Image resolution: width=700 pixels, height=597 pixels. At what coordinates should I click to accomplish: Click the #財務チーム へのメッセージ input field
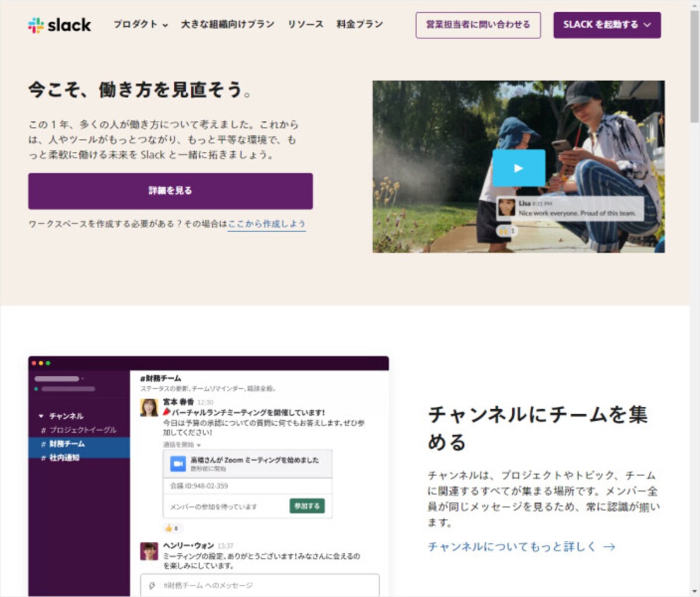(260, 585)
